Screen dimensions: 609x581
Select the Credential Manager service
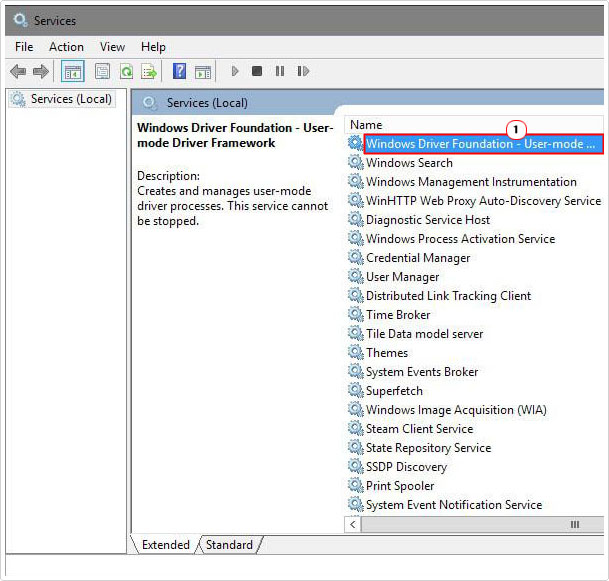point(418,258)
